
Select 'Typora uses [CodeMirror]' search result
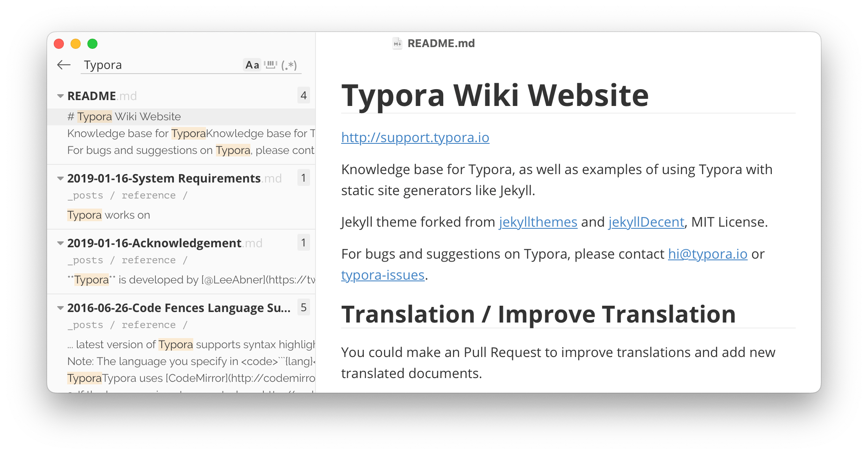pyautogui.click(x=181, y=378)
